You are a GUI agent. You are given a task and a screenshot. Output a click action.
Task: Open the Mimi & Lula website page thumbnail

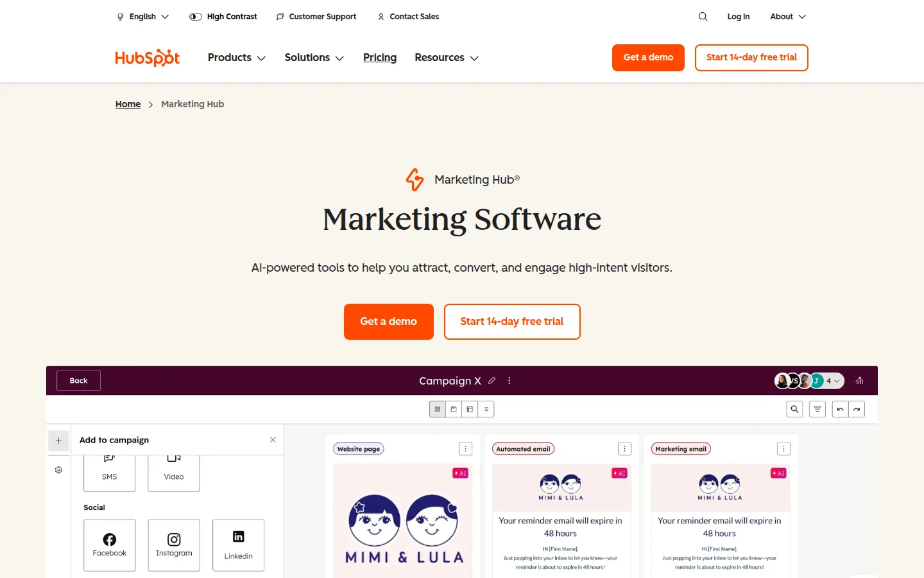(403, 521)
